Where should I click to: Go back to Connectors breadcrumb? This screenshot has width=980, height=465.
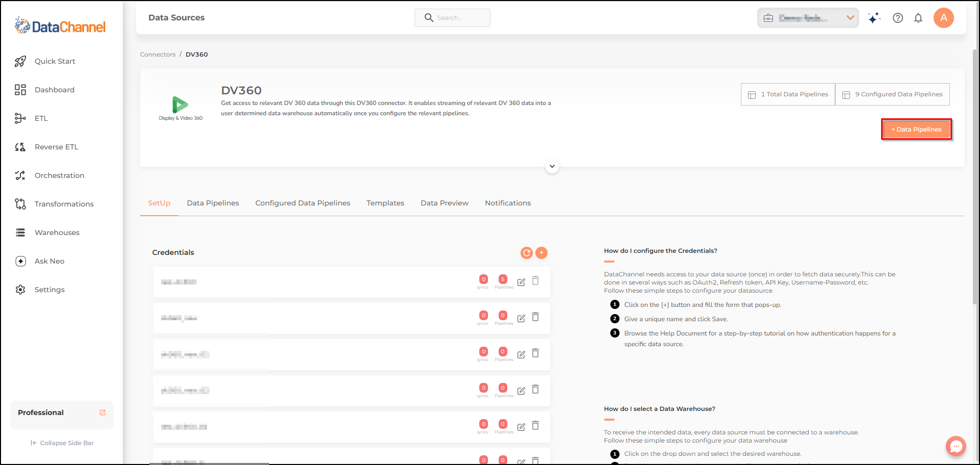click(158, 55)
